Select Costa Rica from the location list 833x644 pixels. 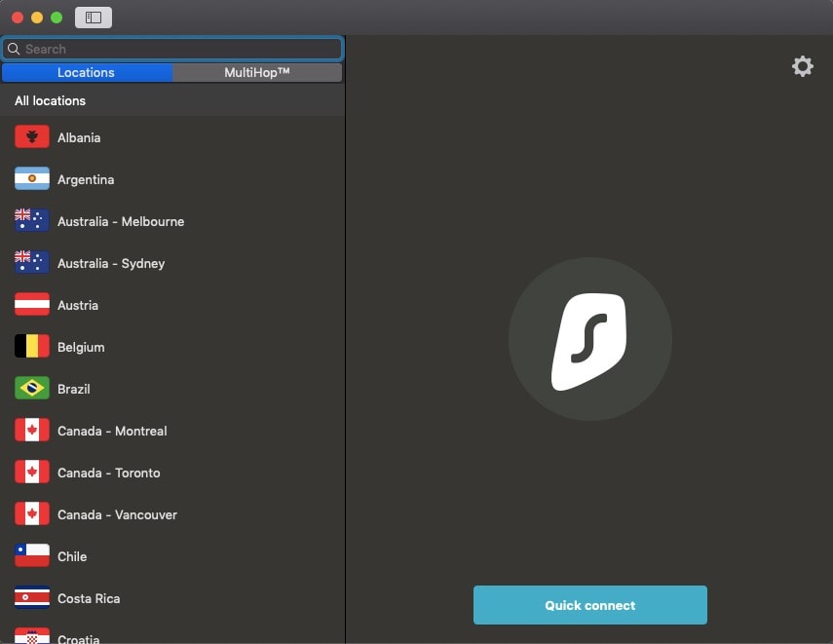click(x=172, y=598)
